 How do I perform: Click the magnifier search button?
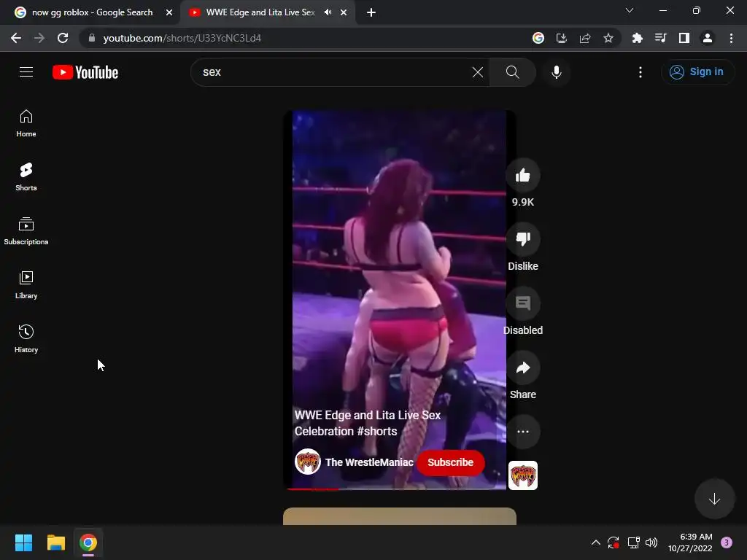[x=513, y=72]
